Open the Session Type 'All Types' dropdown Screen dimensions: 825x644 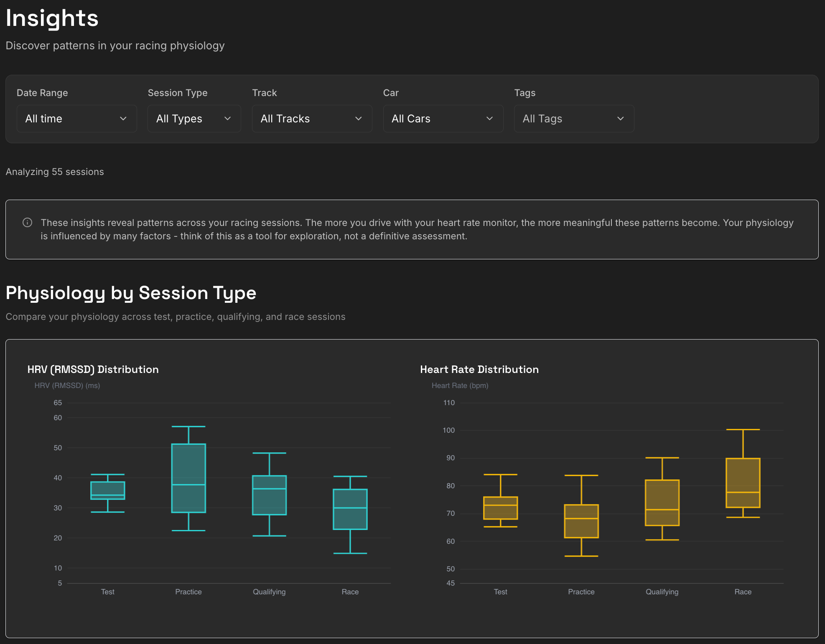tap(194, 119)
